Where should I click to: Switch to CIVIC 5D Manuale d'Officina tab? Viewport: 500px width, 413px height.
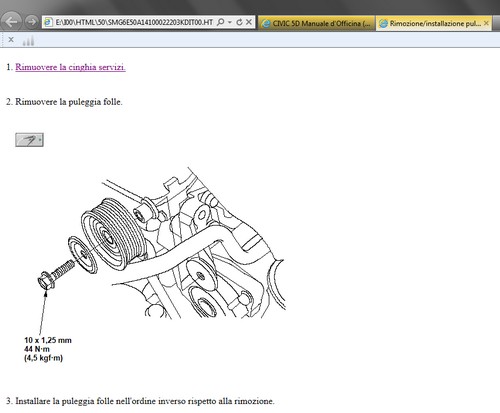click(316, 23)
